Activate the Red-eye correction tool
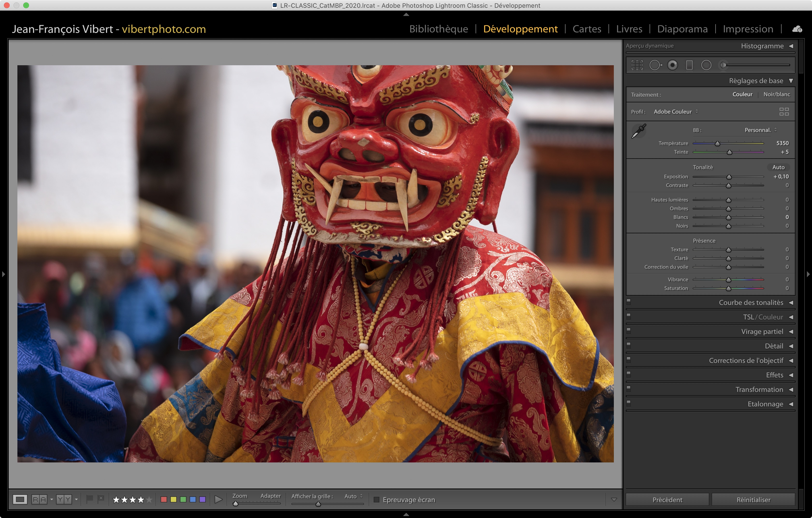The height and width of the screenshot is (518, 812). (x=672, y=65)
